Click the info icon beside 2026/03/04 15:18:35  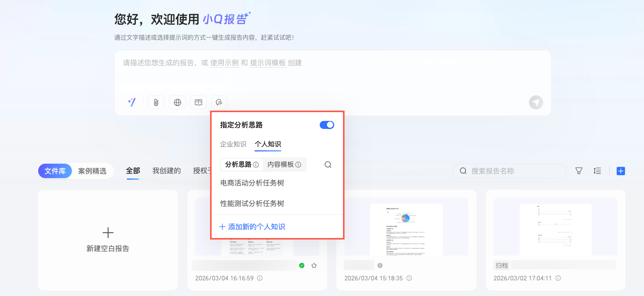[409, 278]
